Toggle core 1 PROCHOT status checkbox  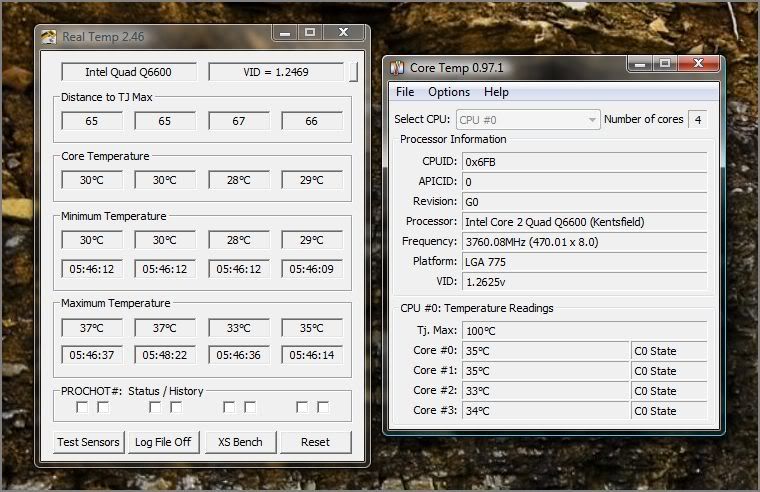click(155, 407)
